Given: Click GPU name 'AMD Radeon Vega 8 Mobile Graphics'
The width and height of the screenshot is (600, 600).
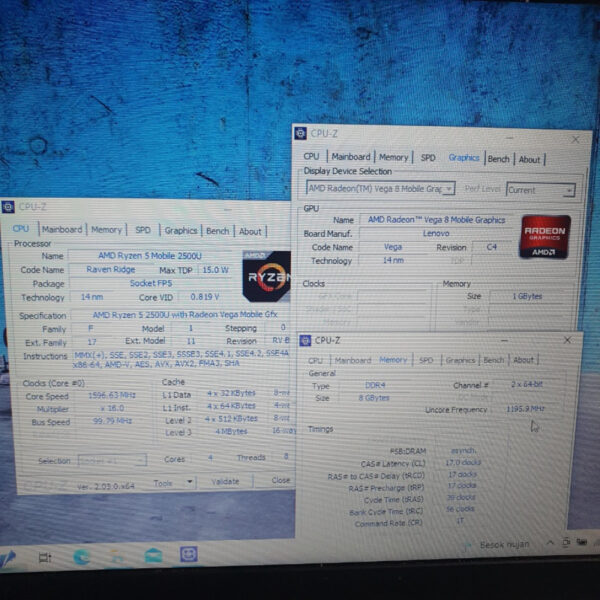Looking at the screenshot, I should [436, 220].
